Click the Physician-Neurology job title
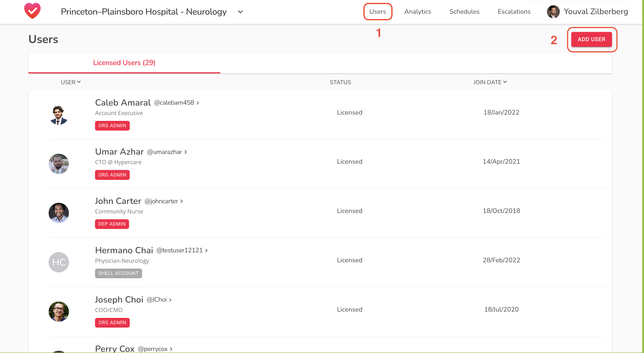Screen dimensions: 644x353 122,261
